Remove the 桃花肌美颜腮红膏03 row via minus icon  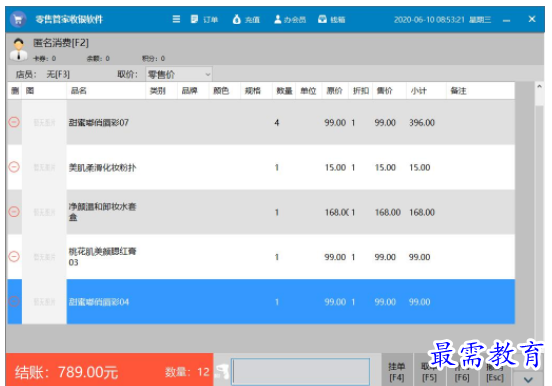coord(14,256)
